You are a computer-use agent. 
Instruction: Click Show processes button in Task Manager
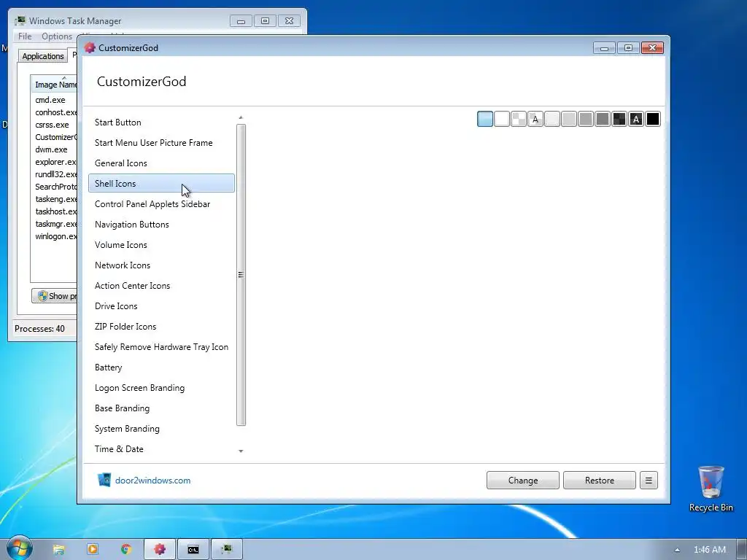coord(54,296)
